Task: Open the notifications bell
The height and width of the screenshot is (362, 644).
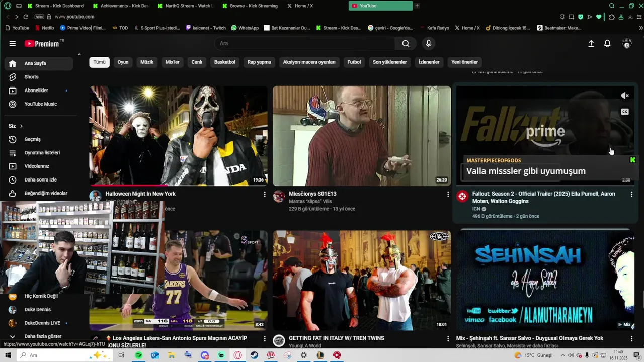Action: click(607, 44)
